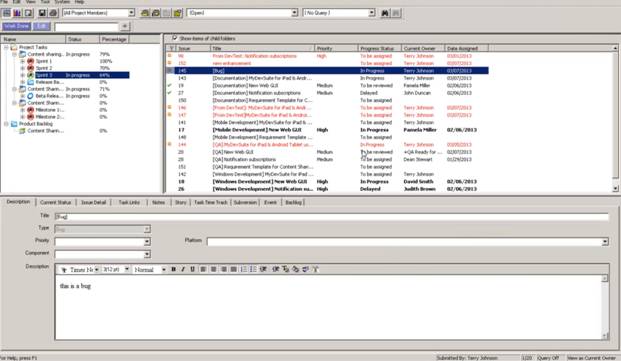This screenshot has width=621, height=361.
Task: Click the issue list scrollbar up arrow
Action: click(x=615, y=48)
